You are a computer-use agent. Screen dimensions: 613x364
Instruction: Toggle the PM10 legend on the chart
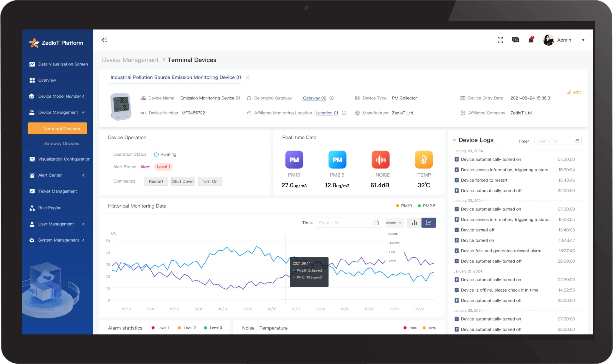[404, 206]
